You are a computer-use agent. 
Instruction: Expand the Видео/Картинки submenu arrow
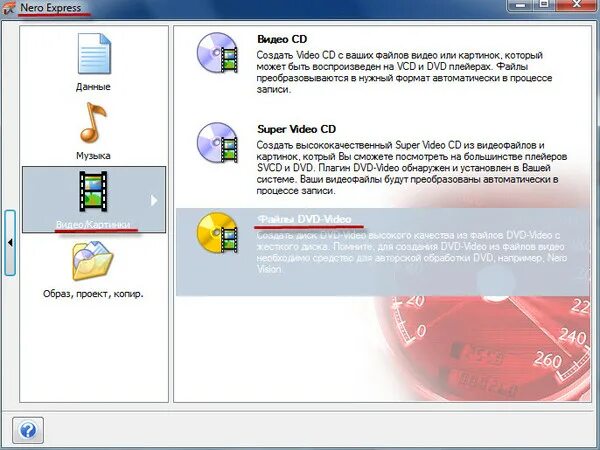pyautogui.click(x=153, y=200)
